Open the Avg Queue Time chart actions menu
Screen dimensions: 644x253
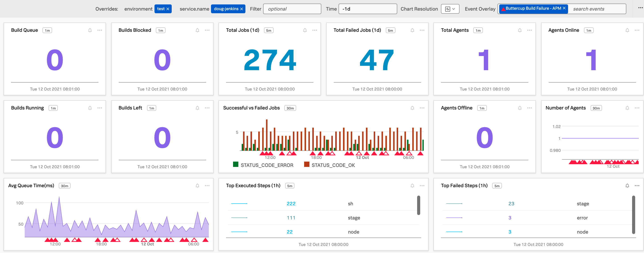pos(207,186)
